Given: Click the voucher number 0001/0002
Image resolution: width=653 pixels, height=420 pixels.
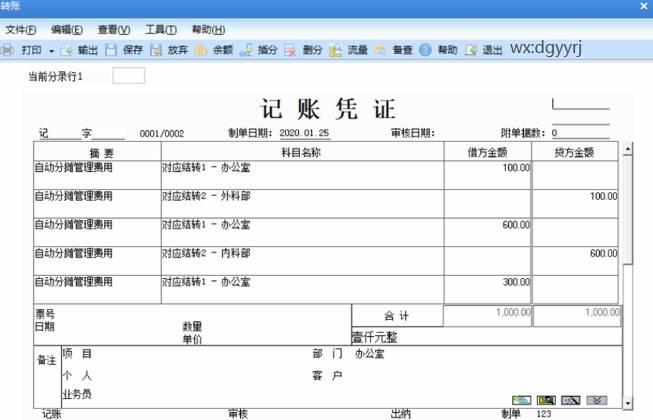Looking at the screenshot, I should point(162,134).
